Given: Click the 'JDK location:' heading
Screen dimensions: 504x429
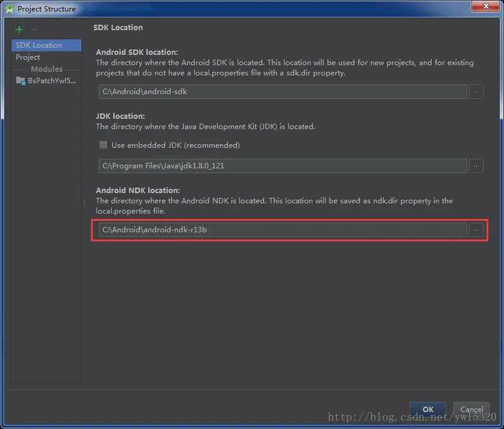Looking at the screenshot, I should tap(120, 116).
